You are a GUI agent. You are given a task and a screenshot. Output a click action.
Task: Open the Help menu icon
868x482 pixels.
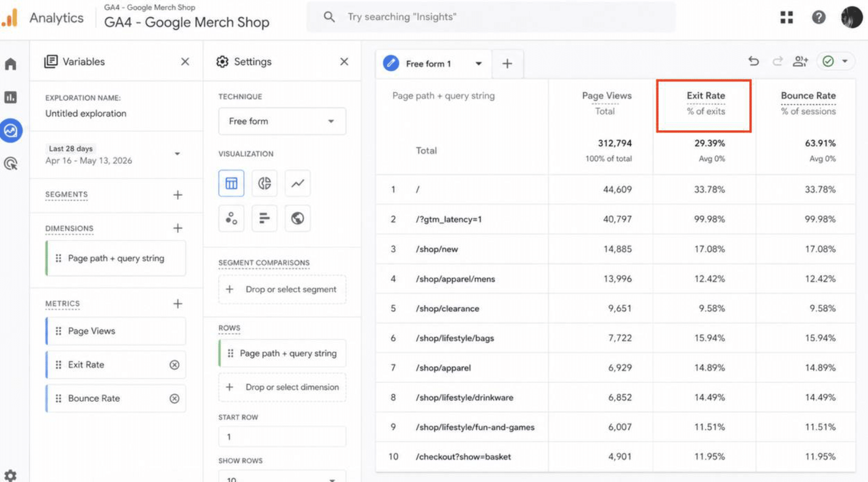coord(818,17)
